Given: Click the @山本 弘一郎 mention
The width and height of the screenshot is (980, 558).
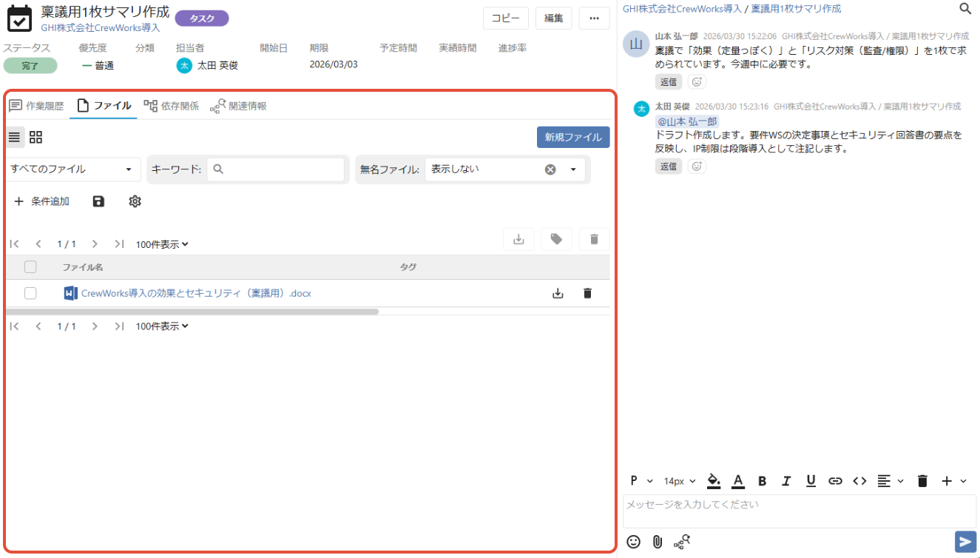Looking at the screenshot, I should (687, 121).
